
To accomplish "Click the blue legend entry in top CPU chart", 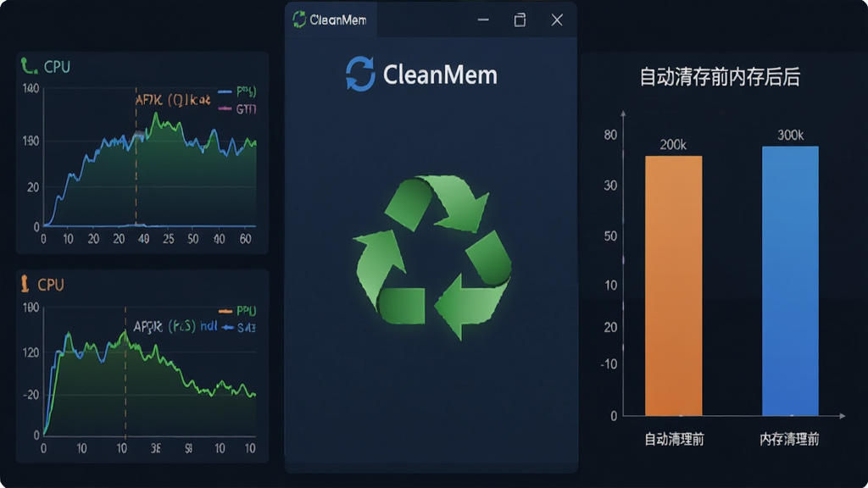I will click(x=237, y=91).
